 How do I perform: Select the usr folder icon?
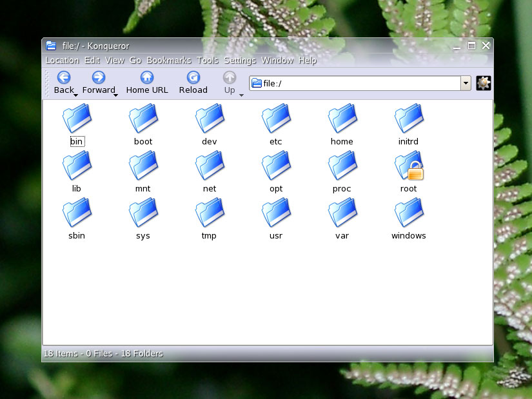coord(276,213)
